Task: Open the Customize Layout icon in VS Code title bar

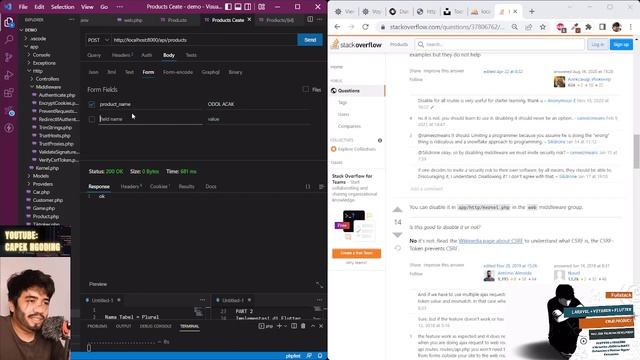Action: 262,7
